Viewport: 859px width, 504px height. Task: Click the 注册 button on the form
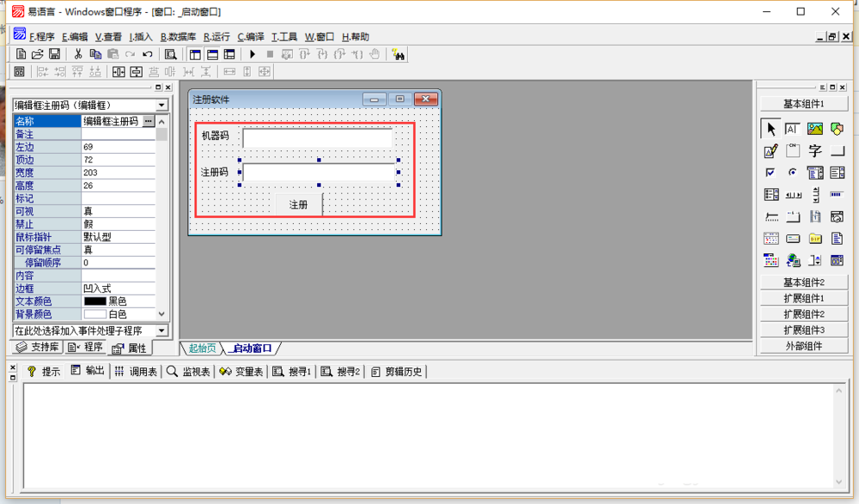[298, 205]
